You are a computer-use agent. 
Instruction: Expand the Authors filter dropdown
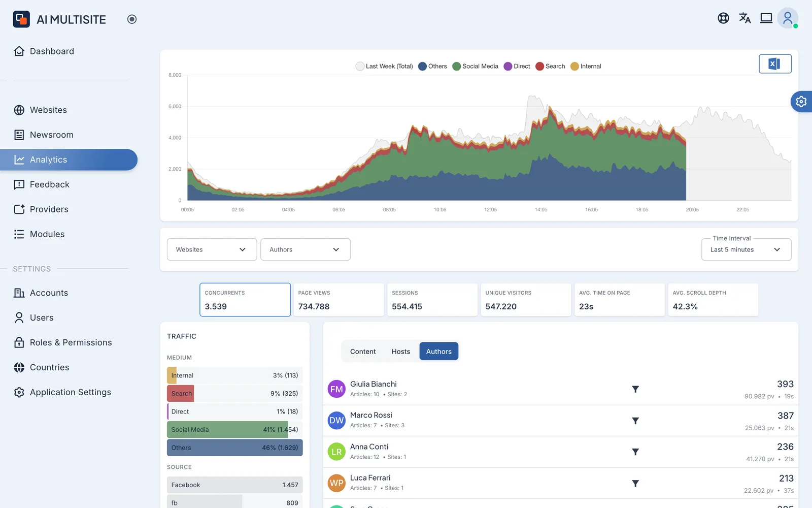click(x=306, y=249)
